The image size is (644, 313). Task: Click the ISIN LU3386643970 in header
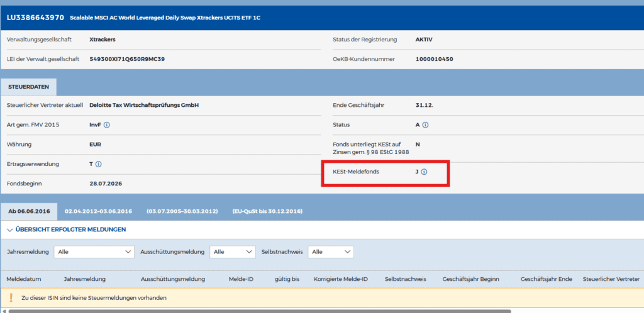click(x=35, y=18)
